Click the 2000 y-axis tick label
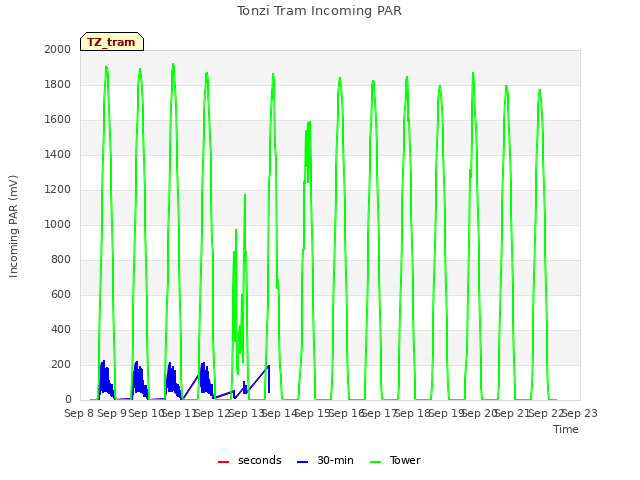This screenshot has height=480, width=640. click(x=58, y=49)
